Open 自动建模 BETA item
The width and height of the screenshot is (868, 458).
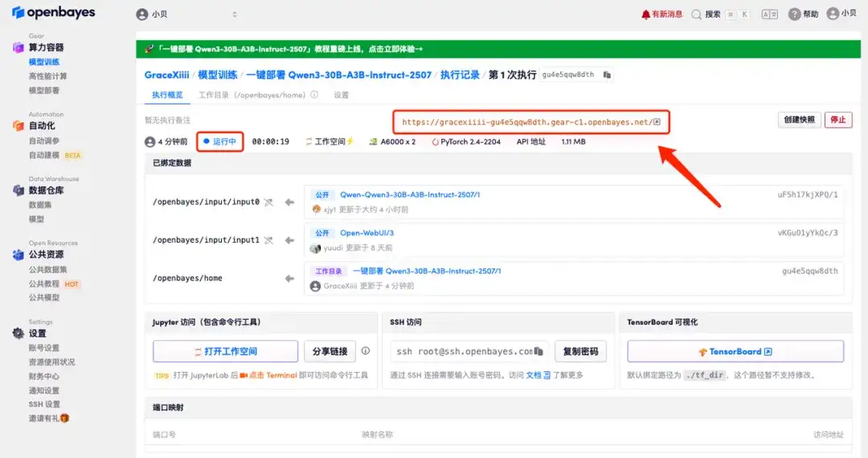pos(55,155)
